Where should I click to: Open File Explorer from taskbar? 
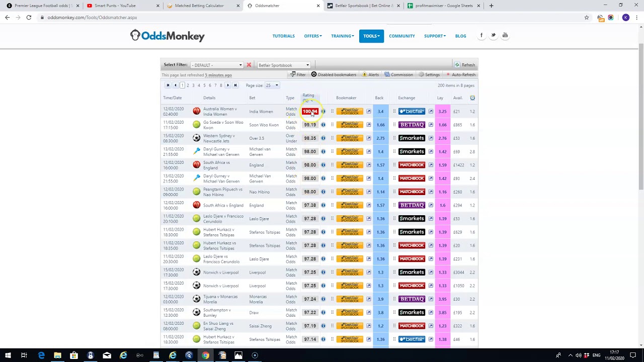point(57,355)
